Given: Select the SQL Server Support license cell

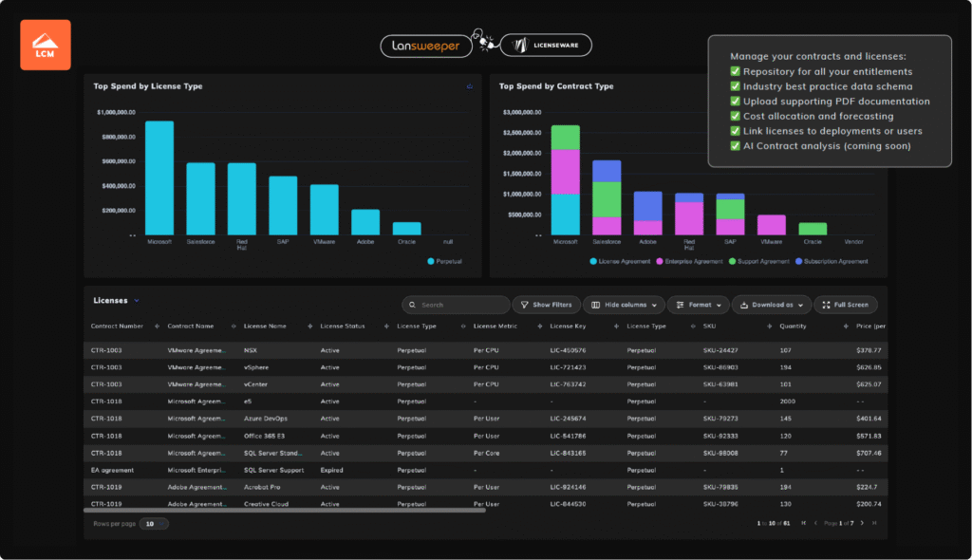Looking at the screenshot, I should coord(274,470).
